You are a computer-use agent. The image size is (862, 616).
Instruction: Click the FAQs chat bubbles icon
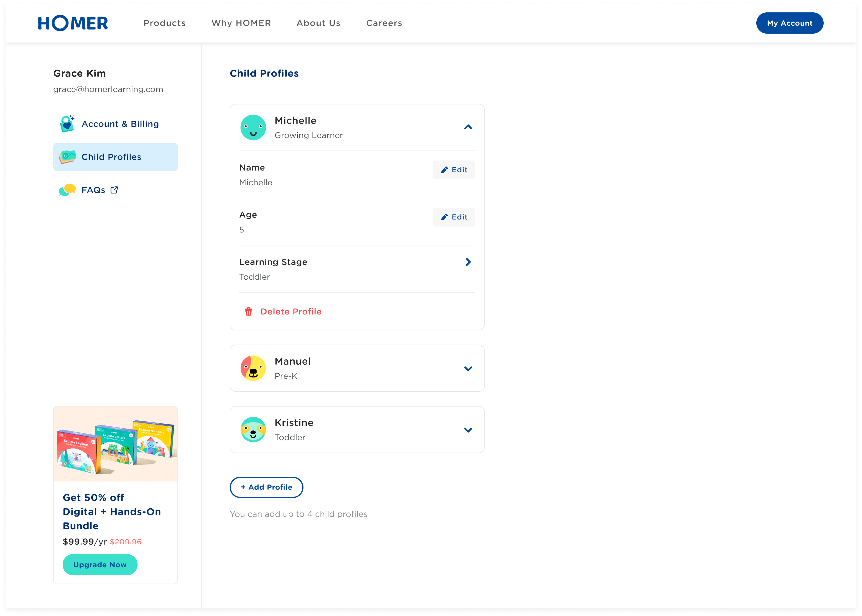67,190
